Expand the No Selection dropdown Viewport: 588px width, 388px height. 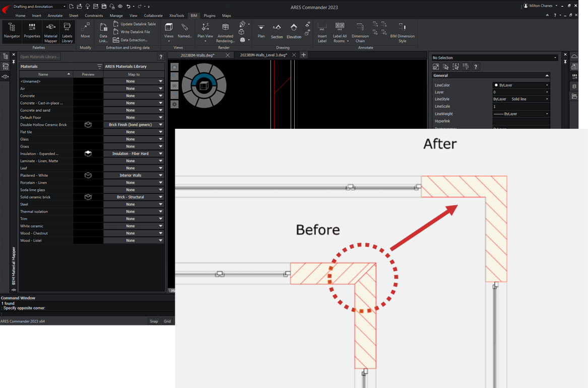[495, 58]
